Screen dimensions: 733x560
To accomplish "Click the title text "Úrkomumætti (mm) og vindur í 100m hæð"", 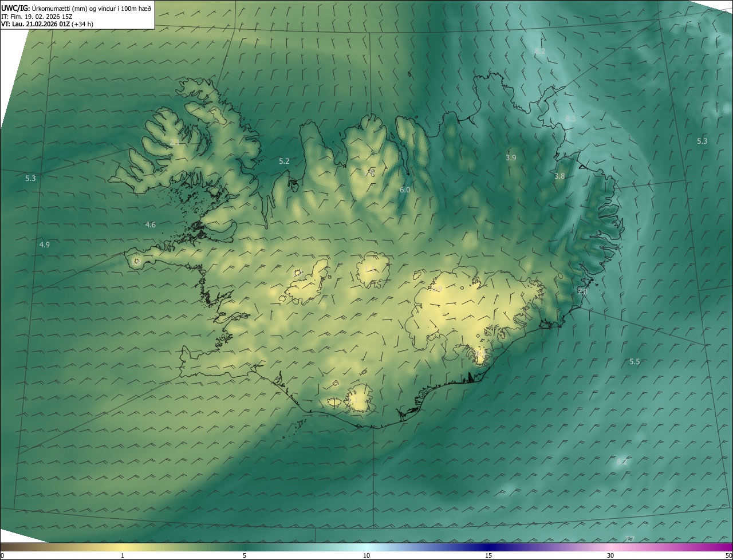I will click(x=92, y=7).
